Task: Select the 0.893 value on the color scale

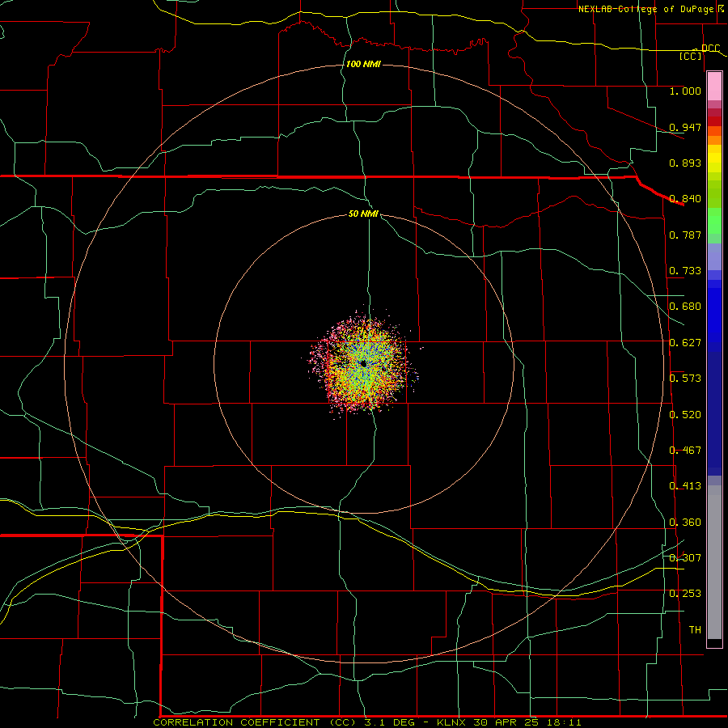Action: point(685,163)
